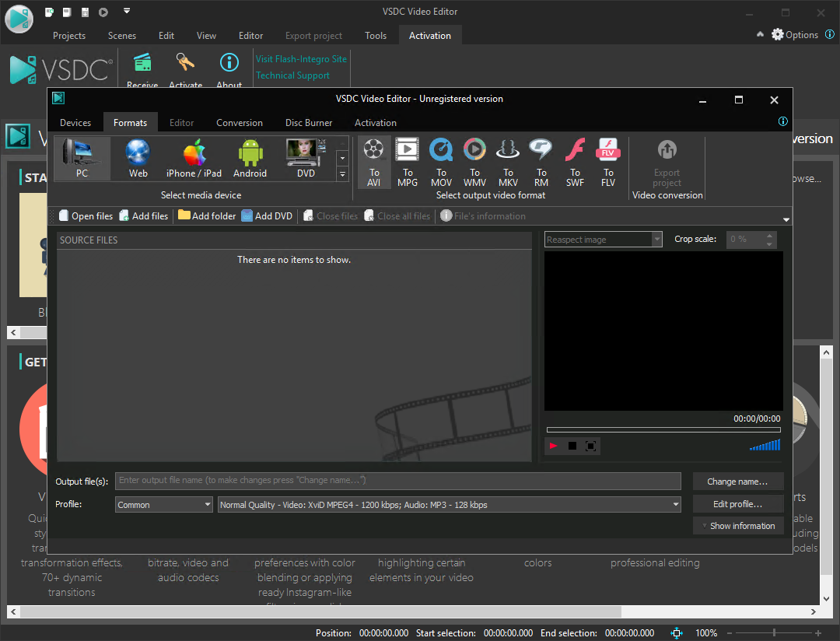Expand media device gallery list
The image size is (840, 641).
(x=342, y=174)
